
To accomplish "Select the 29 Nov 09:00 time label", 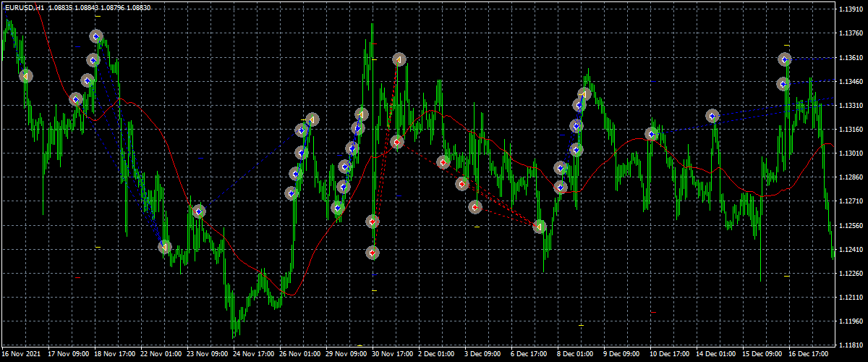I will point(346,355).
